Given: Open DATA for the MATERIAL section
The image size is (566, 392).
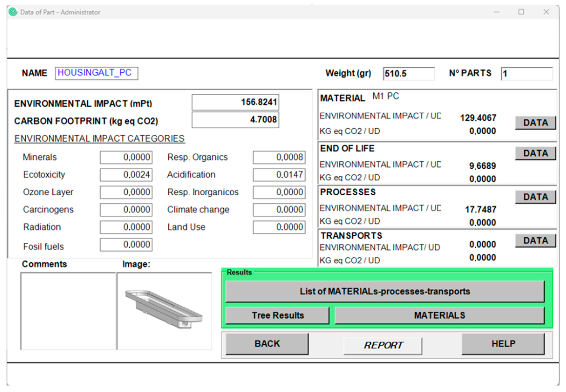Looking at the screenshot, I should coord(535,122).
